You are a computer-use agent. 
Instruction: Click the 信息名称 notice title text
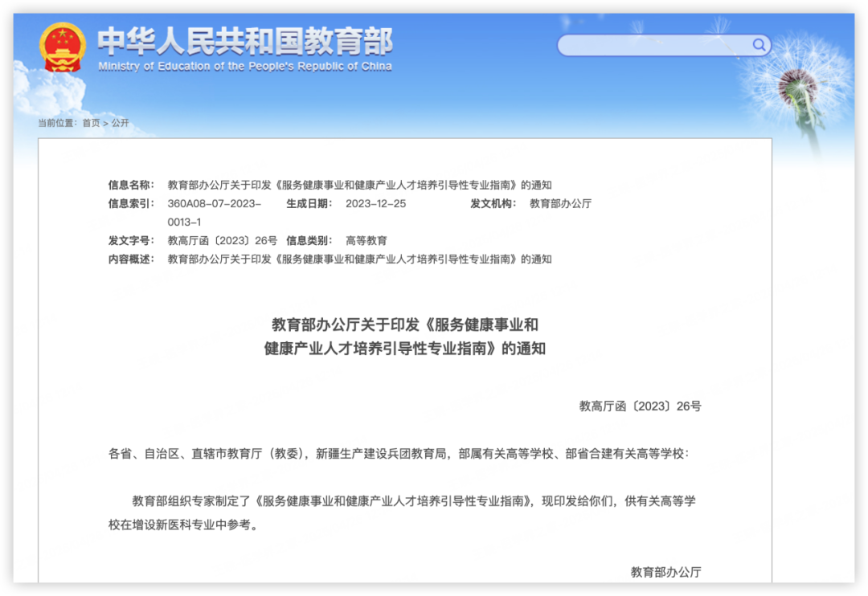[359, 185]
